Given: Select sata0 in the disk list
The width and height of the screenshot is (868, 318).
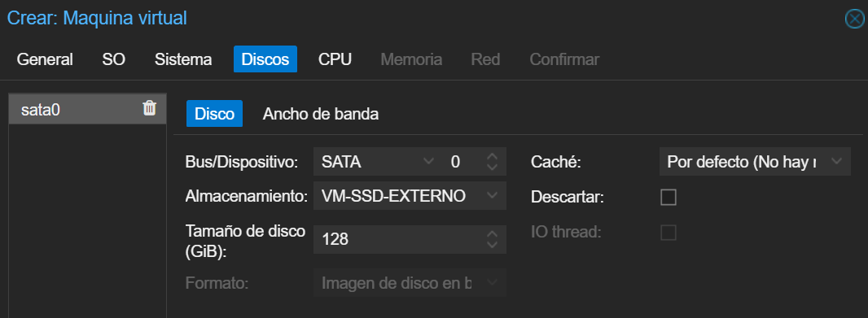Looking at the screenshot, I should point(88,109).
